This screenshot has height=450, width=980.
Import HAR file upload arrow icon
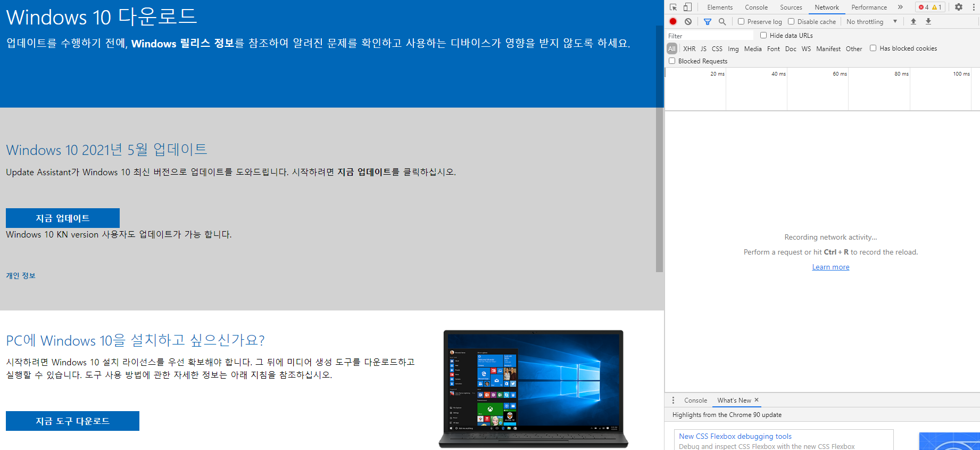point(913,21)
